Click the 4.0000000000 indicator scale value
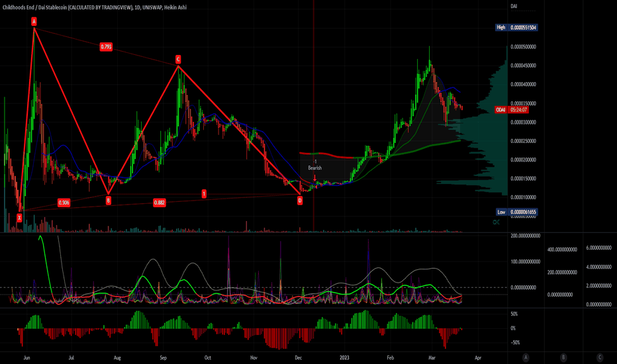Screen dimensions: 617x364 pos(599,267)
